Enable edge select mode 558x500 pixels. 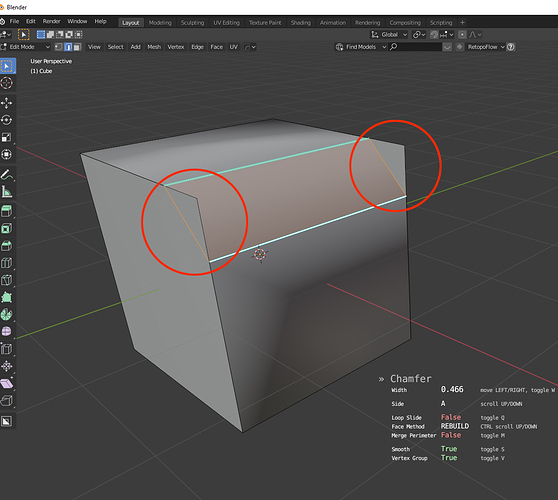point(68,47)
